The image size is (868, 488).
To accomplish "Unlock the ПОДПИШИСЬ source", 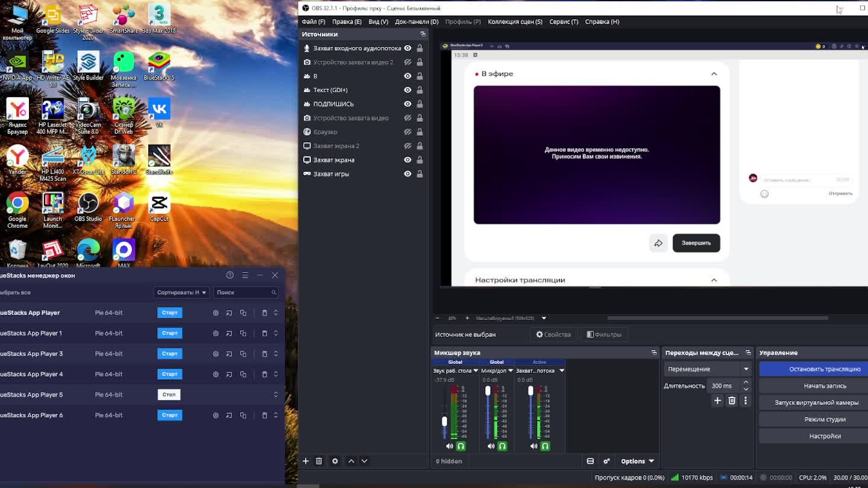I will 420,104.
